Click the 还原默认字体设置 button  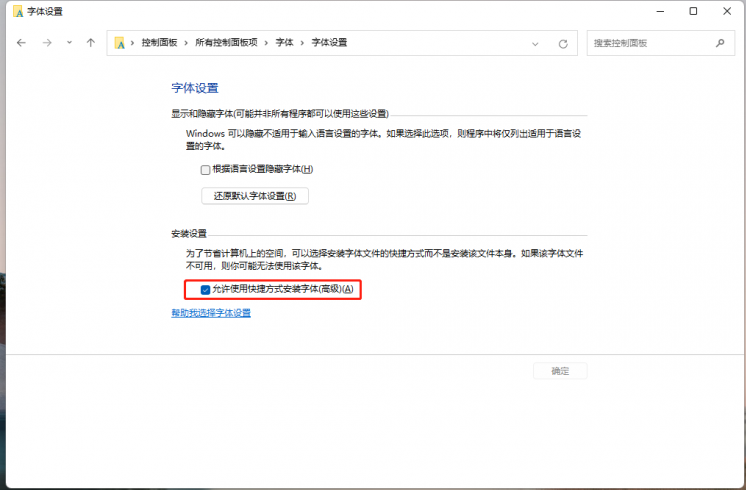point(255,196)
